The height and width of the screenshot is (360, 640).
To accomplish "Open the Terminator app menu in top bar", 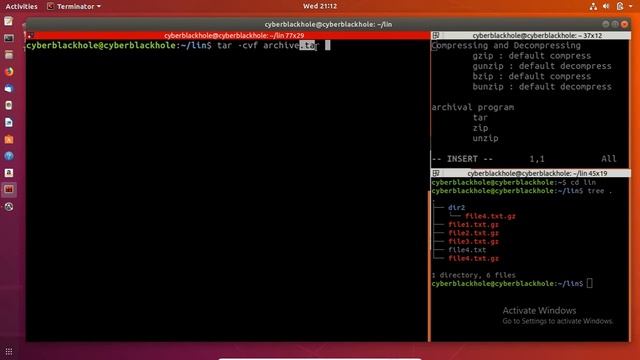I will point(74,6).
